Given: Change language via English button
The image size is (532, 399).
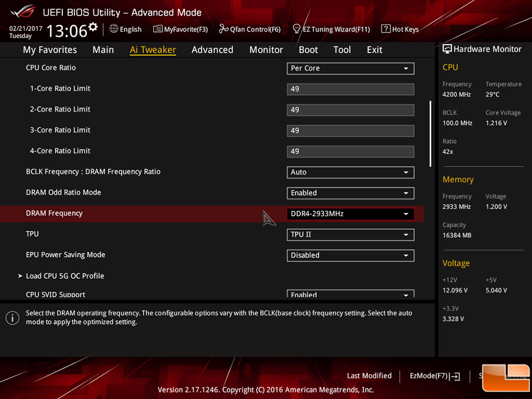Looking at the screenshot, I should tap(126, 29).
